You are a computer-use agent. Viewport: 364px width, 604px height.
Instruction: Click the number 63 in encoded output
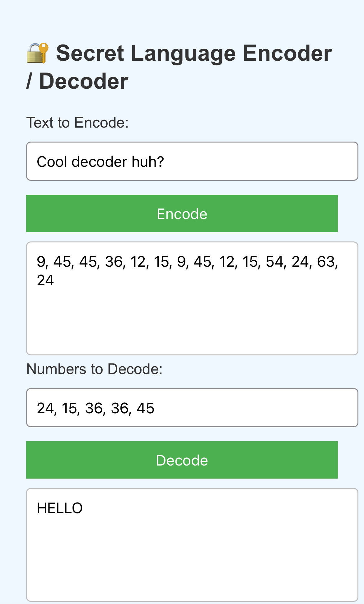[326, 262]
